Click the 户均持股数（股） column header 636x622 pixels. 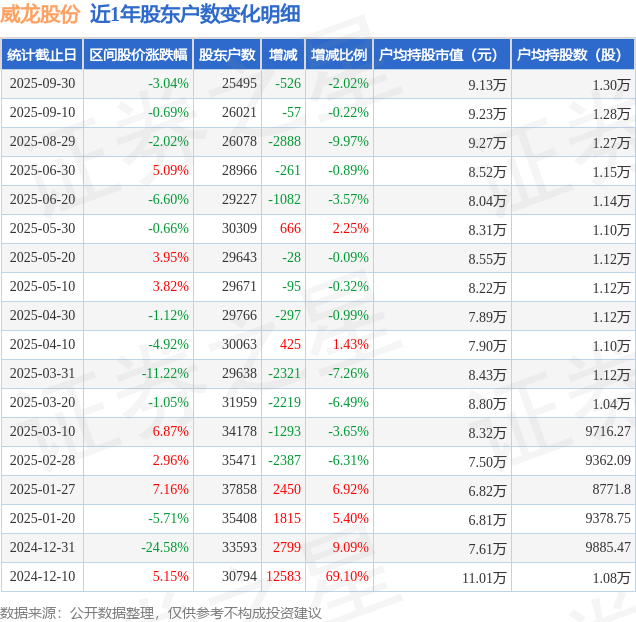pos(572,55)
